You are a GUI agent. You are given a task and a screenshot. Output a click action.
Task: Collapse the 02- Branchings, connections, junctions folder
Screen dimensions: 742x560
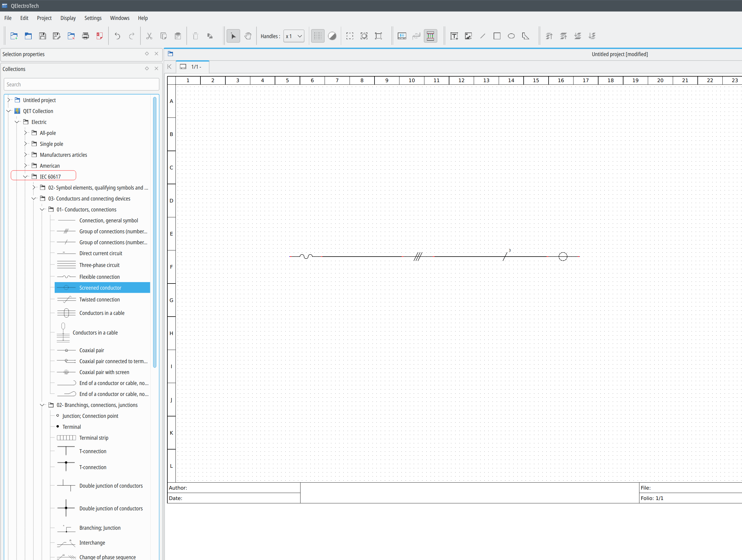pyautogui.click(x=42, y=405)
